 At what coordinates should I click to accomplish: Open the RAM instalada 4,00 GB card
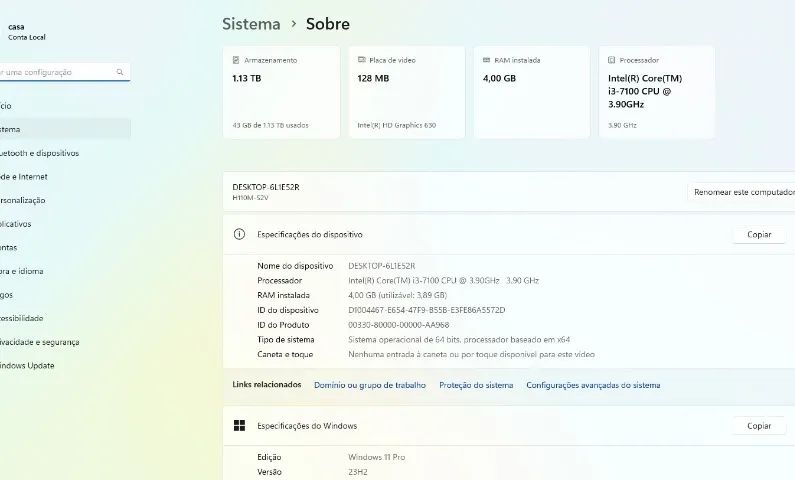coord(532,92)
